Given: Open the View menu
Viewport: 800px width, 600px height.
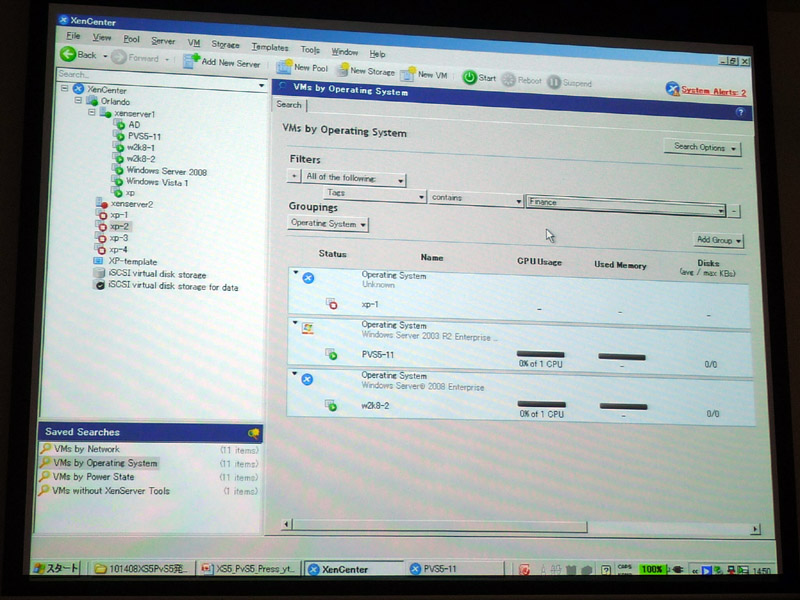Looking at the screenshot, I should 102,37.
